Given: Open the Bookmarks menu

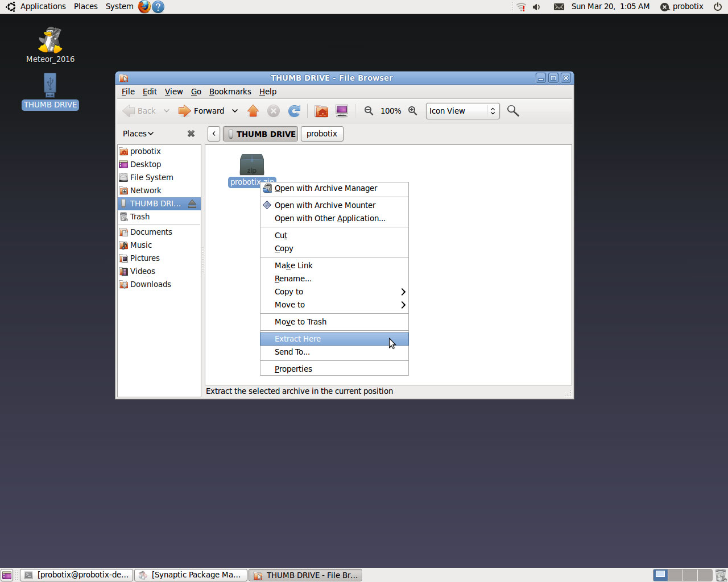Looking at the screenshot, I should coord(230,92).
